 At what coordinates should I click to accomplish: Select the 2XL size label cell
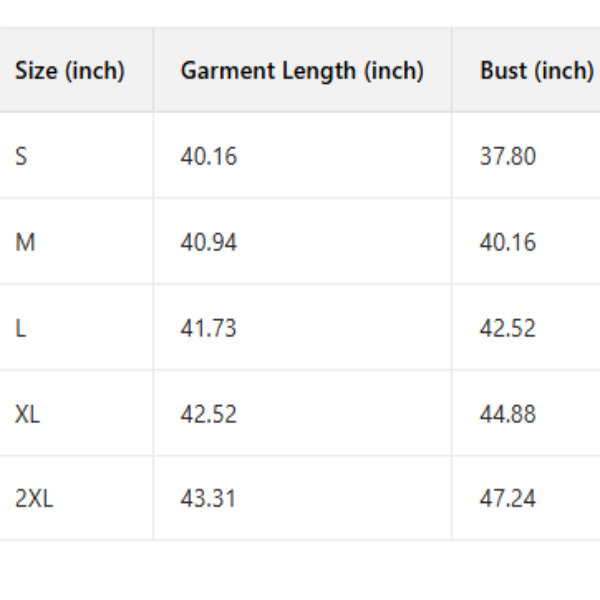34,498
